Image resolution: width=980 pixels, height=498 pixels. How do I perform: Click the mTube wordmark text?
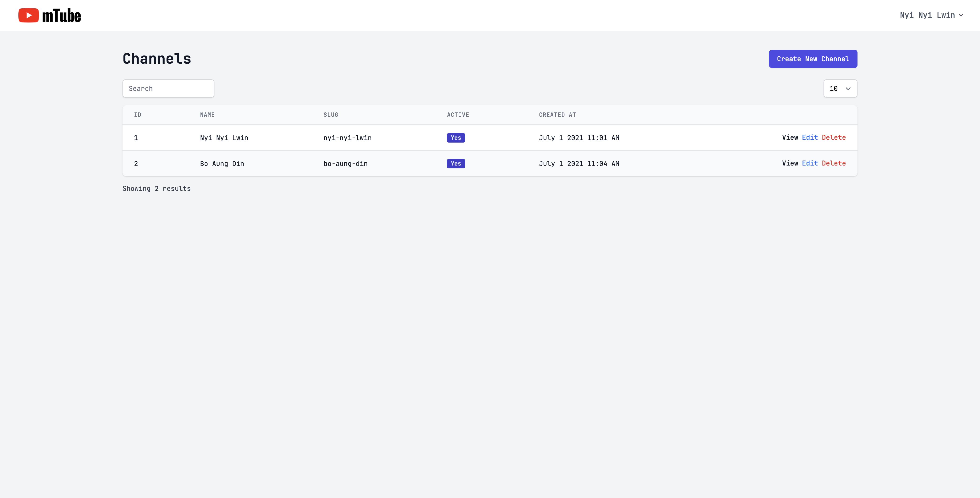tap(62, 16)
